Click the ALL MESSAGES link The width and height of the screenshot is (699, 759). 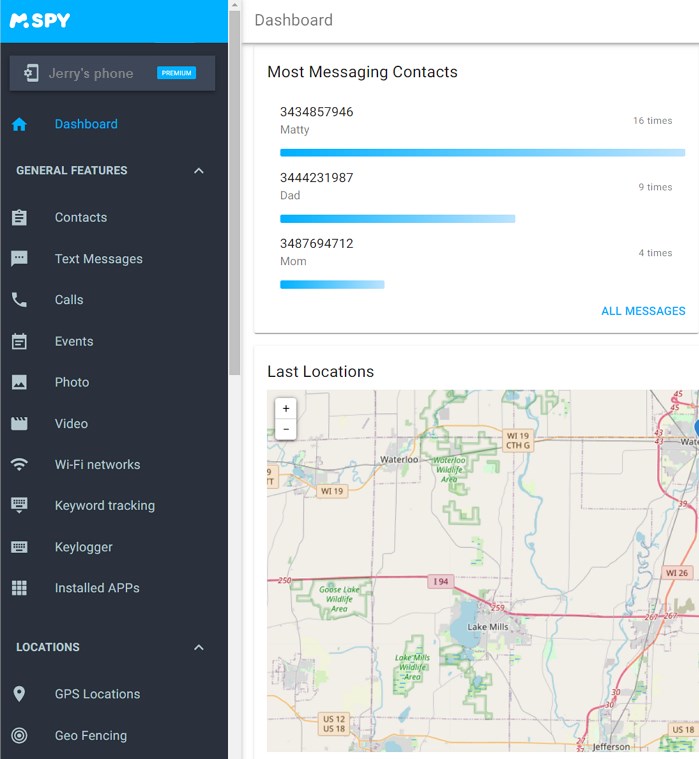coord(643,311)
